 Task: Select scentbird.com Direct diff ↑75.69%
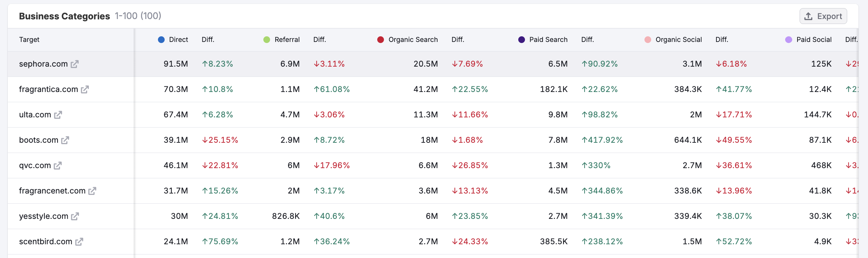click(220, 241)
